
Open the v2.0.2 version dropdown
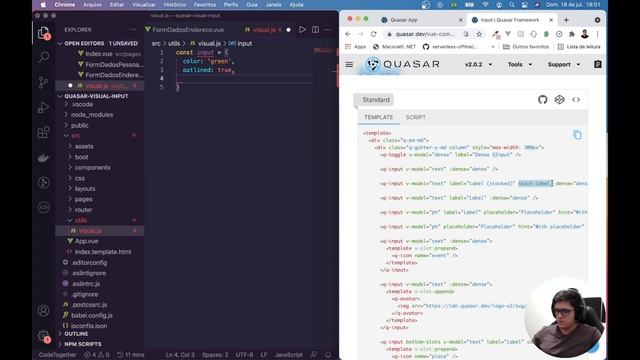(478, 64)
